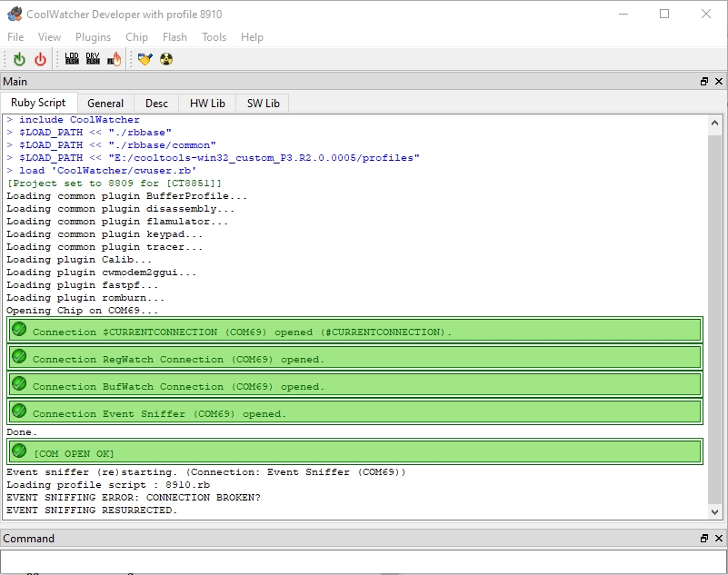
Task: Click 'Loading plugin cwmodem2ggui...' line
Action: [x=101, y=273]
